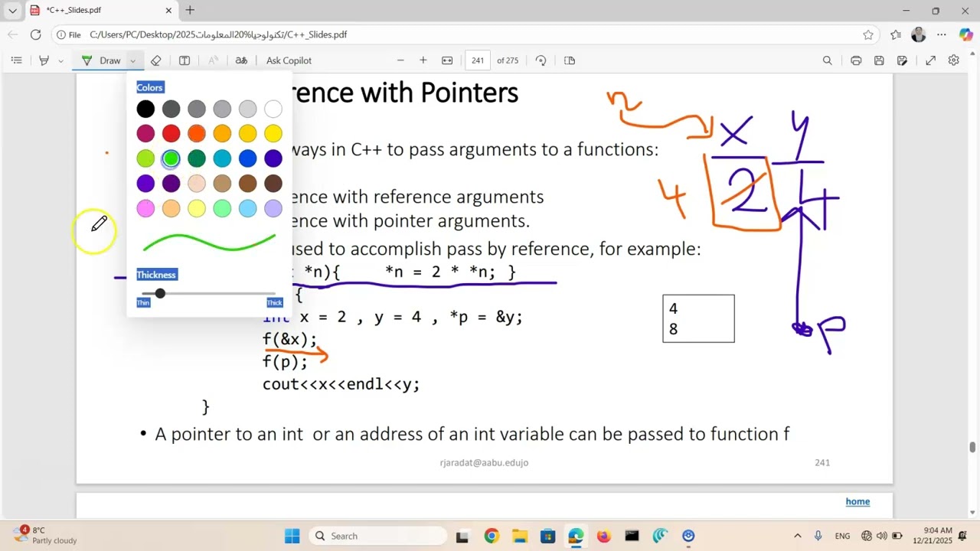The width and height of the screenshot is (980, 551).
Task: Rotate the PDF page
Action: point(541,60)
